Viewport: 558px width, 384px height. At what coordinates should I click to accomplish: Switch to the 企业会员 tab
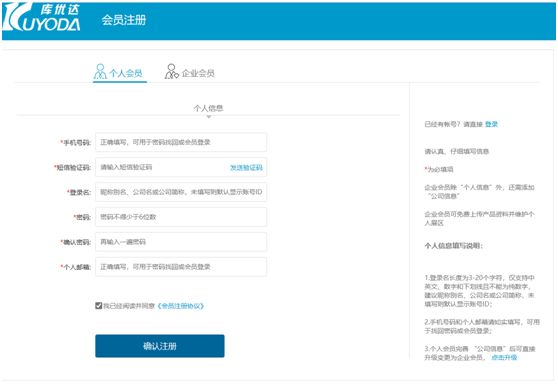[x=190, y=72]
